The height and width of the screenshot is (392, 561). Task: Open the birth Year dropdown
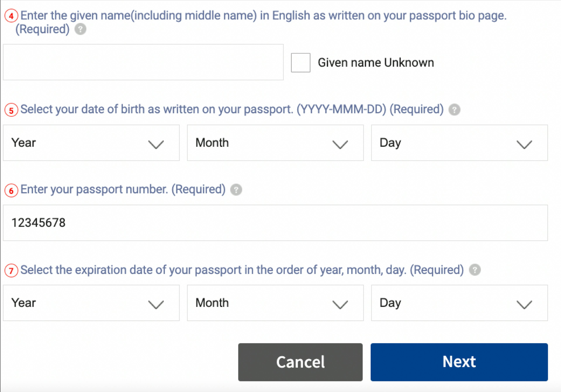point(91,143)
